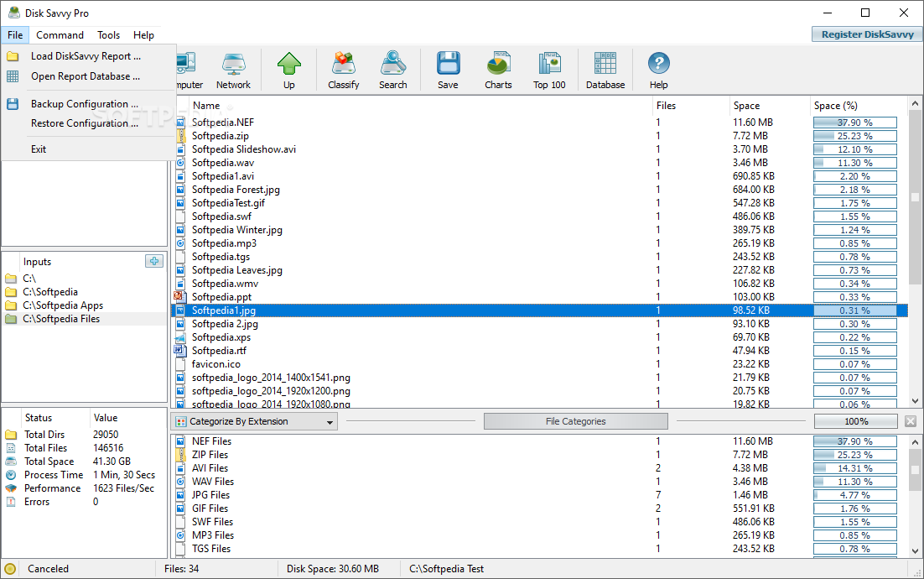The width and height of the screenshot is (924, 579).
Task: Select the Softpedia Winter.jpg row
Action: tap(539, 230)
